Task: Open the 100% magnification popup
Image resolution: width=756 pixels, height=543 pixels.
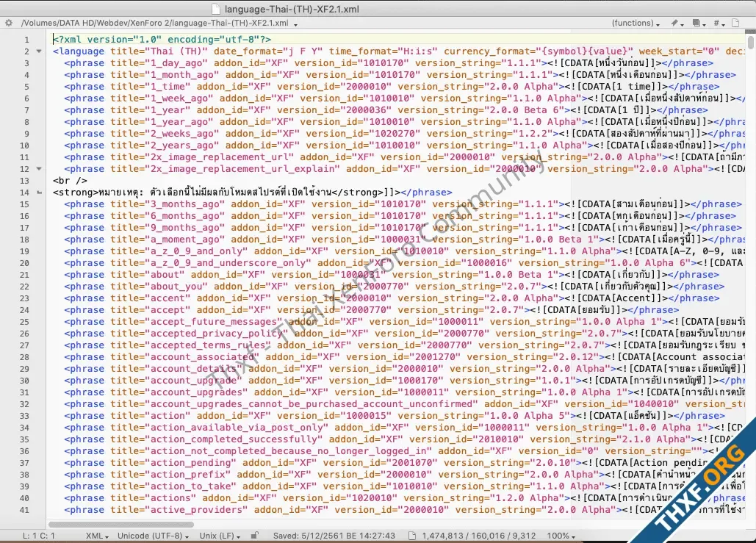Action: click(x=561, y=535)
